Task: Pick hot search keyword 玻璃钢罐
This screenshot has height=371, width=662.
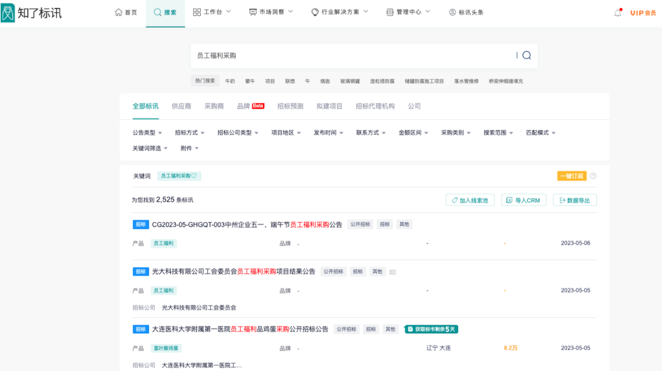Action: point(350,81)
